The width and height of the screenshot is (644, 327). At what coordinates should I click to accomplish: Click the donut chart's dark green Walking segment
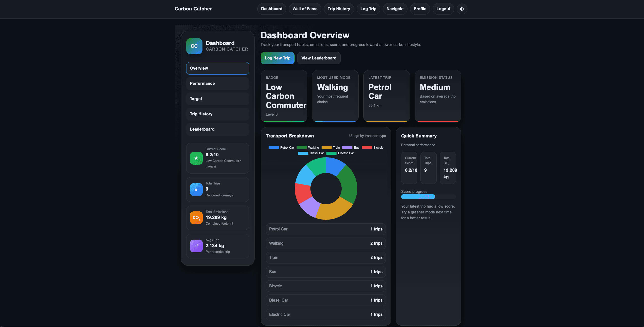coord(348,184)
